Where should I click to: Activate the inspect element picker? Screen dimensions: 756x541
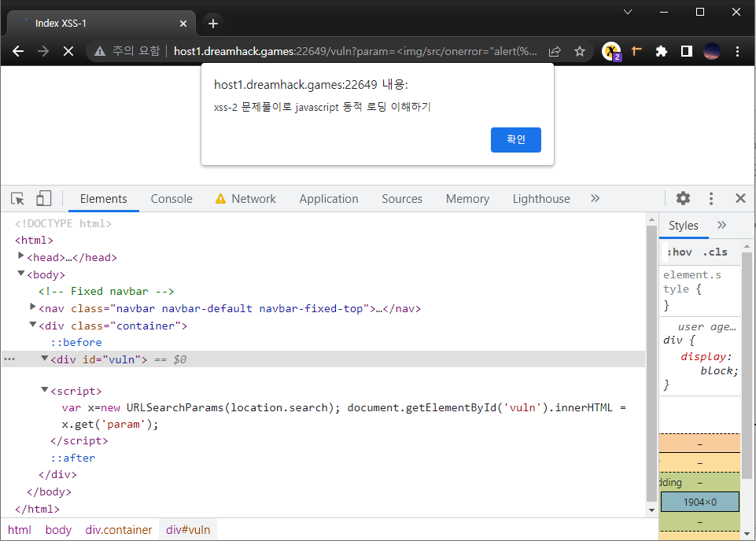[17, 198]
